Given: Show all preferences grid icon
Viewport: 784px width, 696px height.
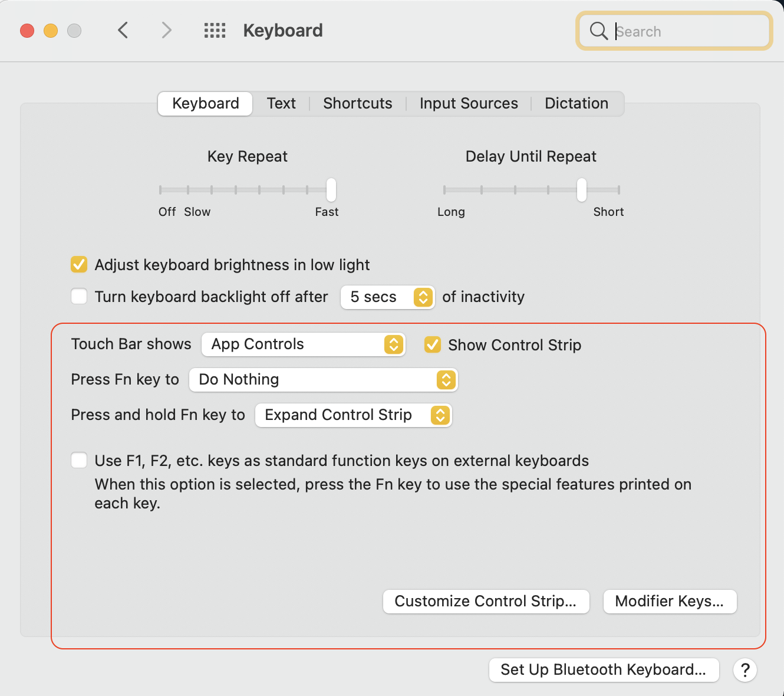Looking at the screenshot, I should coord(215,31).
